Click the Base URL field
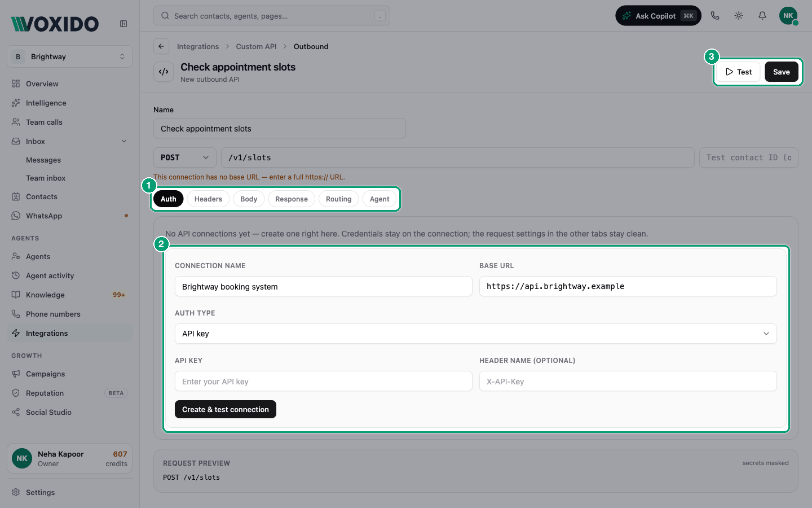812x508 pixels. (x=628, y=286)
